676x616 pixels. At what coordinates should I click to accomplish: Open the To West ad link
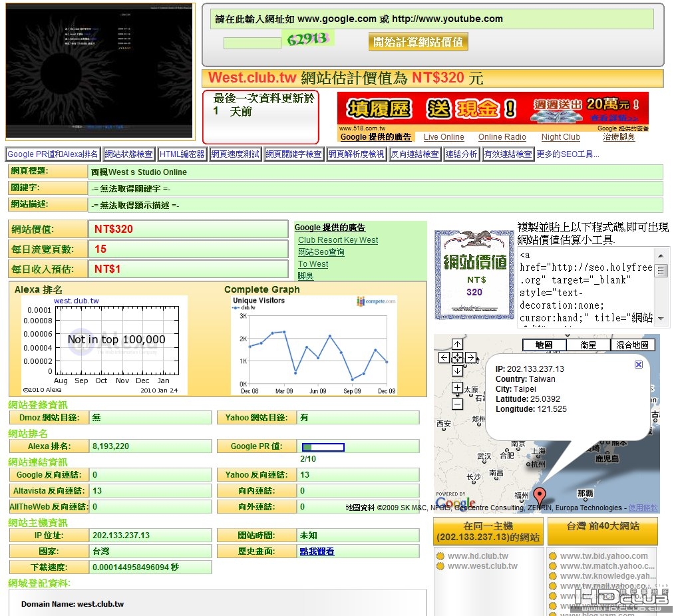313,264
